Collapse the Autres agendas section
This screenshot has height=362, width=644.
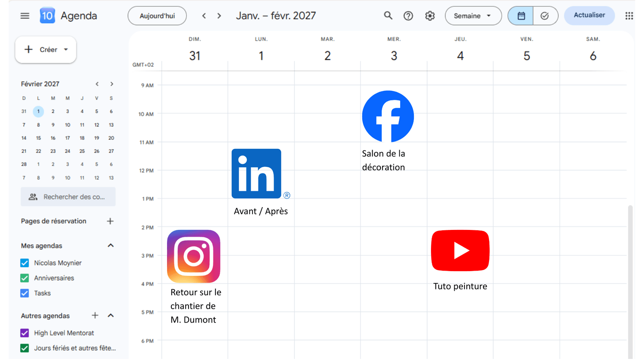[110, 316]
